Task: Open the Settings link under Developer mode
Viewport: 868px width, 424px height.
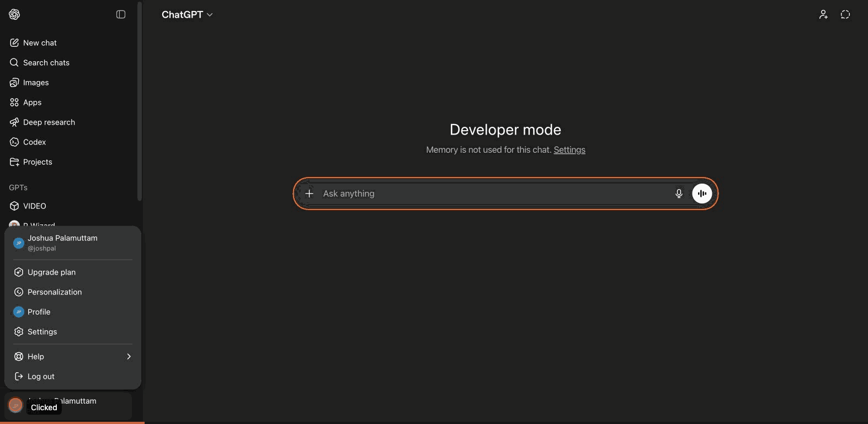Action: pos(569,149)
